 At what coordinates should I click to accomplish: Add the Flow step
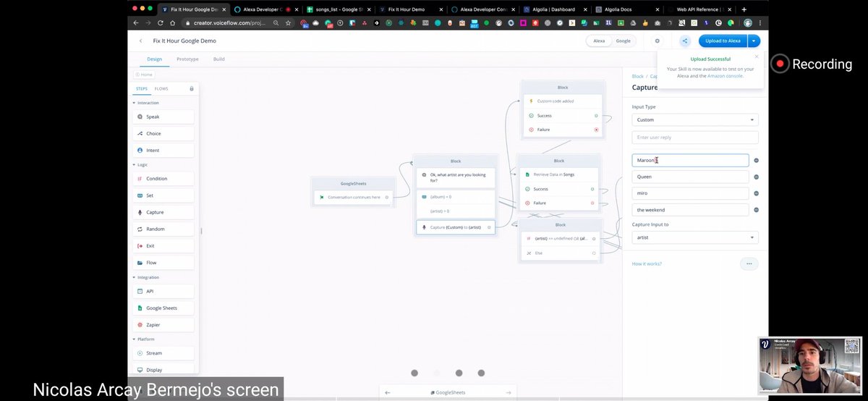[163, 263]
